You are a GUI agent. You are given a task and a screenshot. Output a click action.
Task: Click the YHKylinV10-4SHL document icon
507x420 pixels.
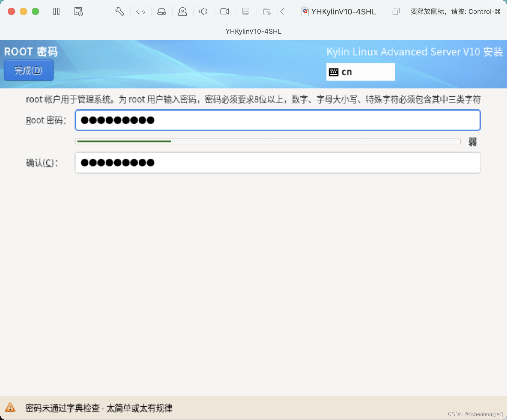305,12
